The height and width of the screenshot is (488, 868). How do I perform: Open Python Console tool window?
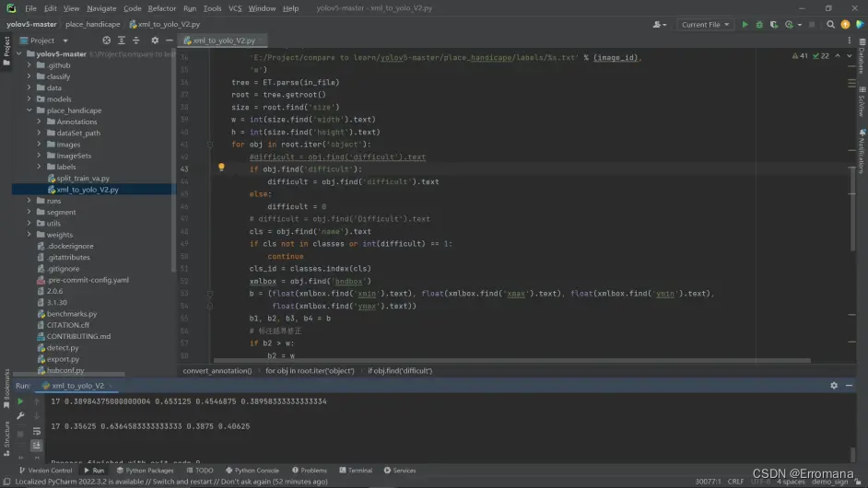252,471
